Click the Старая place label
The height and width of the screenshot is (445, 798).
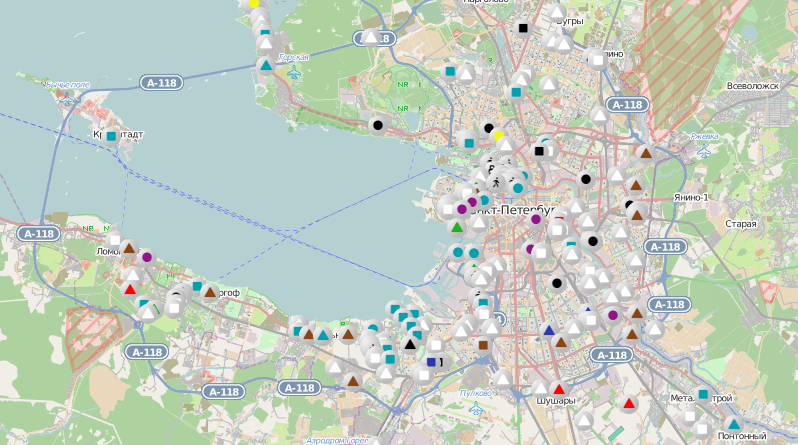coord(740,224)
